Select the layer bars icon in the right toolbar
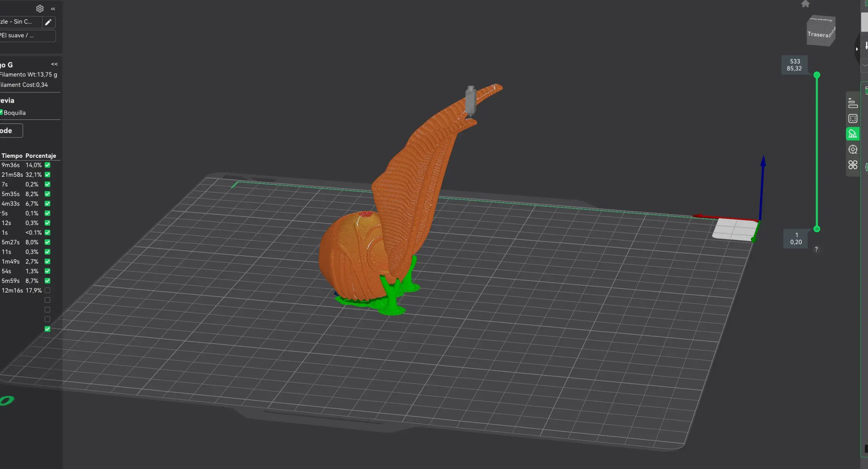 853,103
